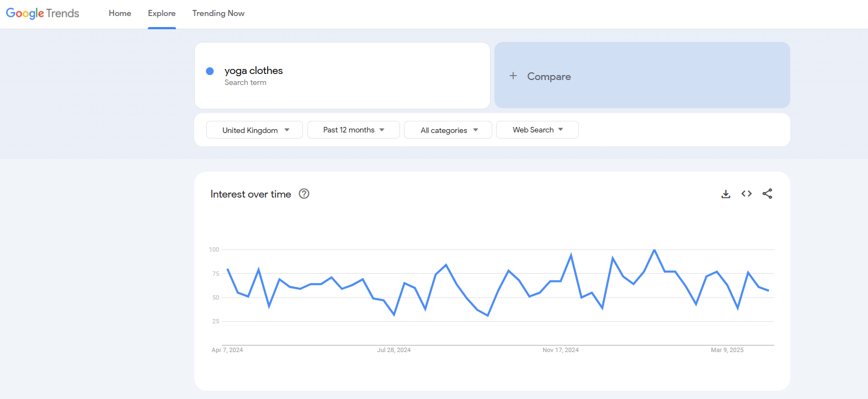Screen dimensions: 868x399
Task: Open the Past 12 months time dropdown
Action: (354, 130)
